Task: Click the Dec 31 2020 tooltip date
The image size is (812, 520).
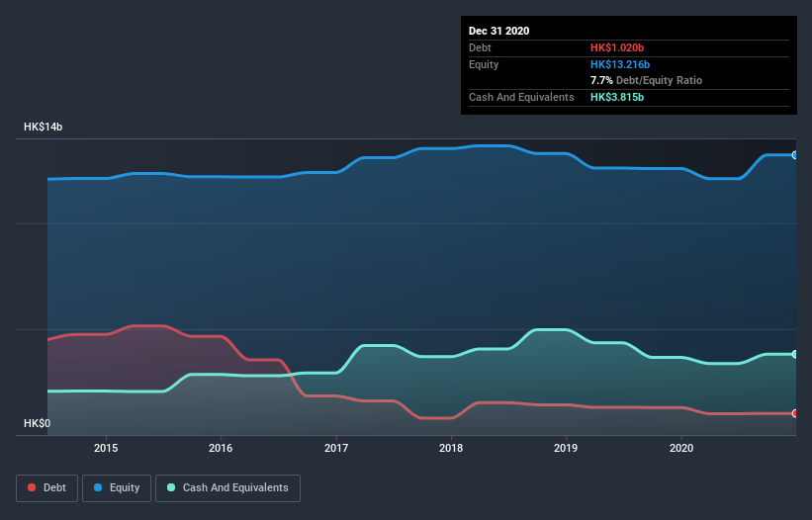Action: click(498, 31)
